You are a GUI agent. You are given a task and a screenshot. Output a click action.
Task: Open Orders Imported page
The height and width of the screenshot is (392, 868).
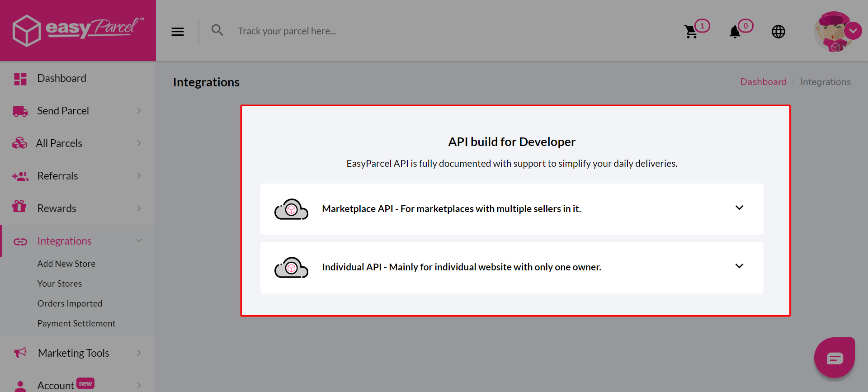click(70, 303)
